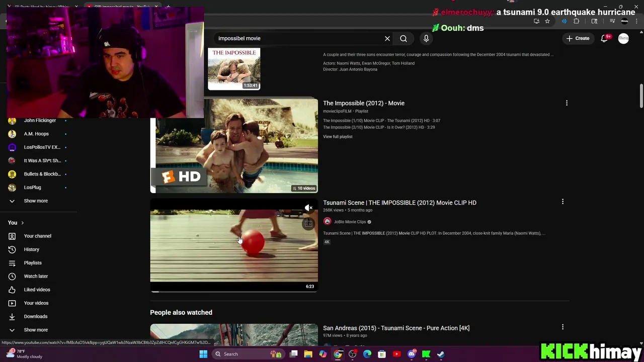The width and height of the screenshot is (644, 362).
Task: Start voice search with microphone icon
Action: click(426, 38)
